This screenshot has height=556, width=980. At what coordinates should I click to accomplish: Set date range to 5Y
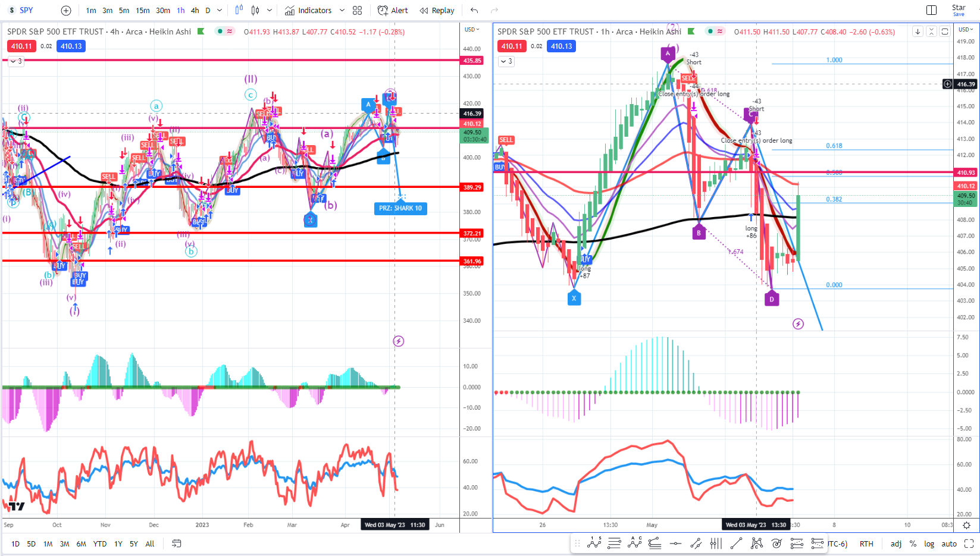click(x=134, y=544)
